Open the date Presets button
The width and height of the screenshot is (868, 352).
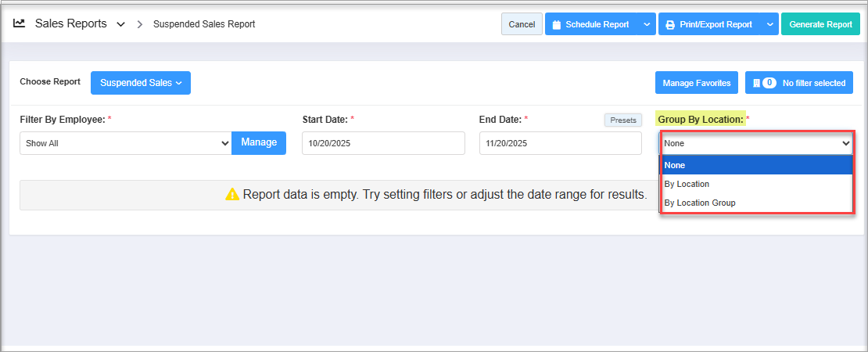click(622, 120)
